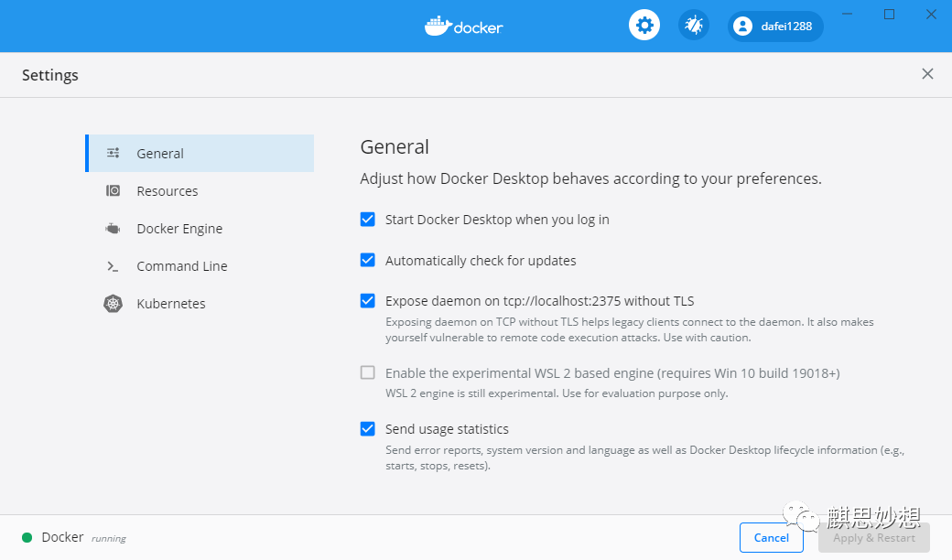Click the 'Exposing daemon on TCP without TLS' warning text

630,329
